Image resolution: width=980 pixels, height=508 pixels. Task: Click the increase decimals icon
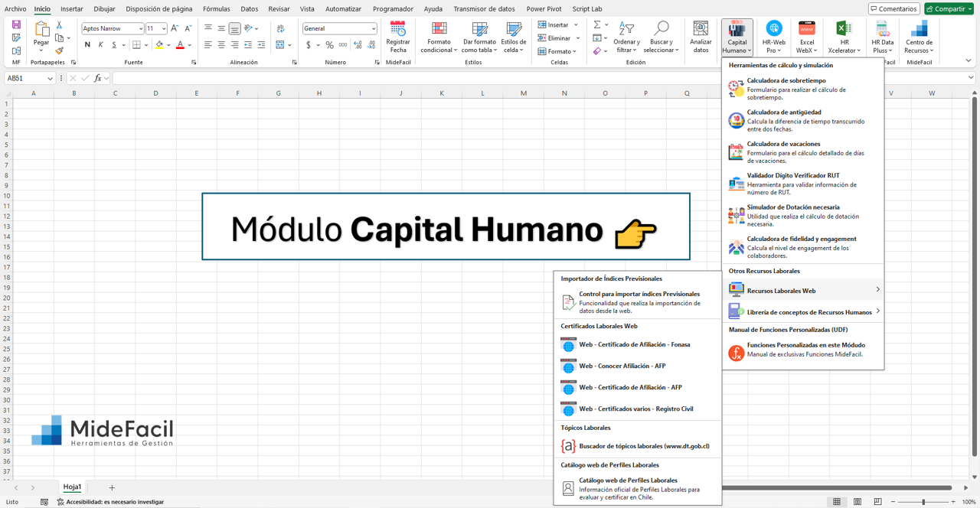point(358,45)
